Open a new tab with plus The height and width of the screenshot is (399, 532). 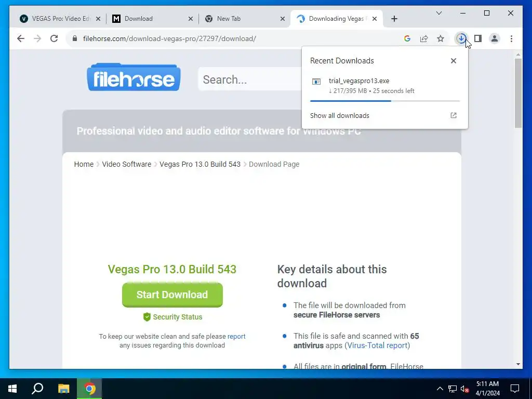click(x=394, y=19)
